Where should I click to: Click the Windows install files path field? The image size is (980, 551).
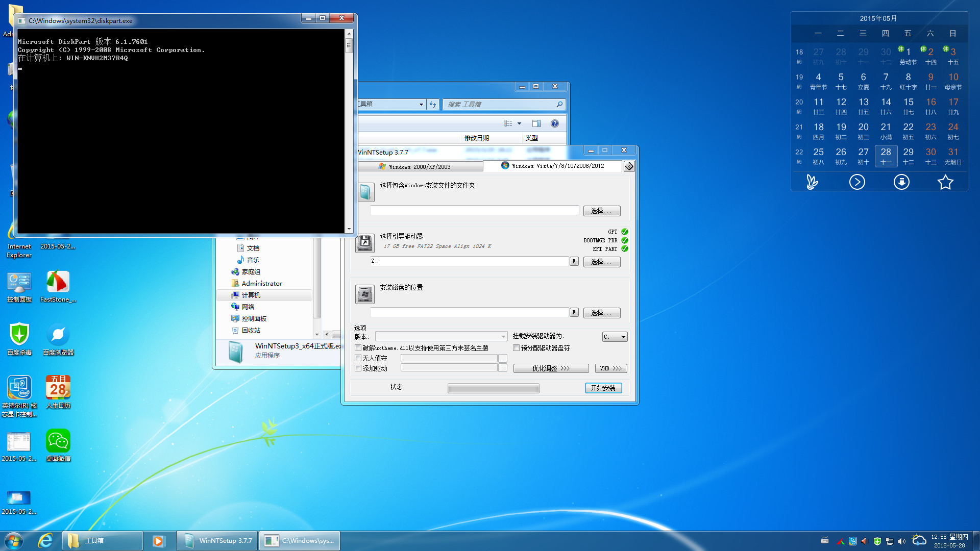click(x=475, y=210)
